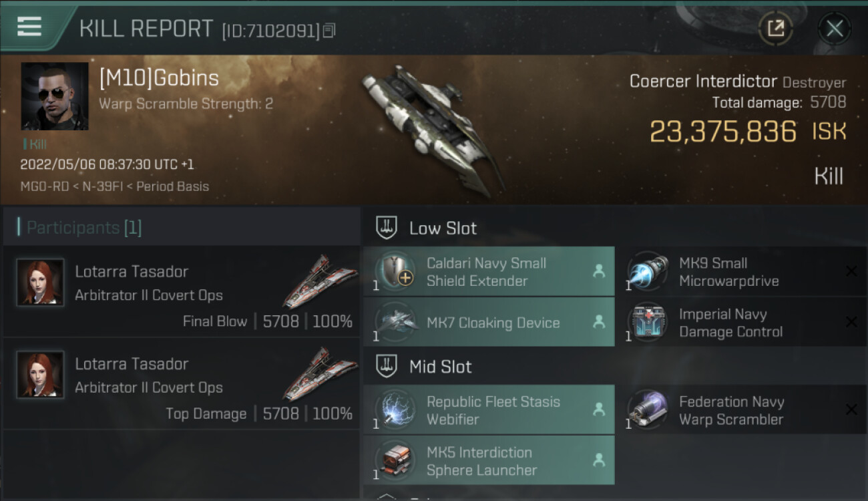The width and height of the screenshot is (868, 501).
Task: Click Imperial Navy Damage Control icon
Action: click(648, 323)
